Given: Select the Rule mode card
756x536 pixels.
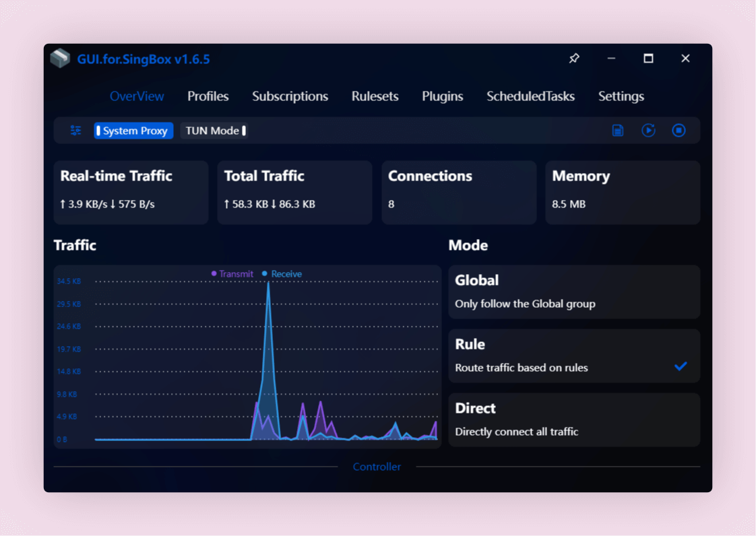Looking at the screenshot, I should 574,356.
